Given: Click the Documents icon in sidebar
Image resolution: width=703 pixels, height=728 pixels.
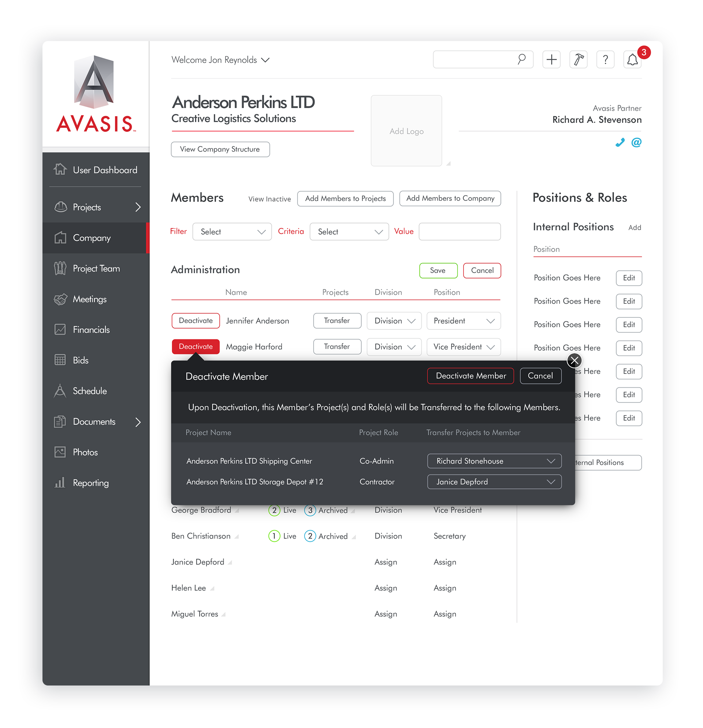Looking at the screenshot, I should [60, 421].
